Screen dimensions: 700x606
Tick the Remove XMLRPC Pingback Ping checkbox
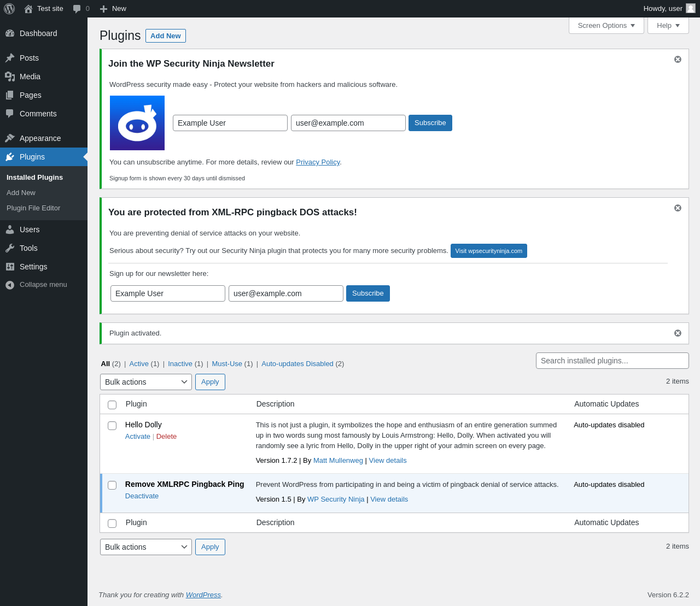[112, 485]
